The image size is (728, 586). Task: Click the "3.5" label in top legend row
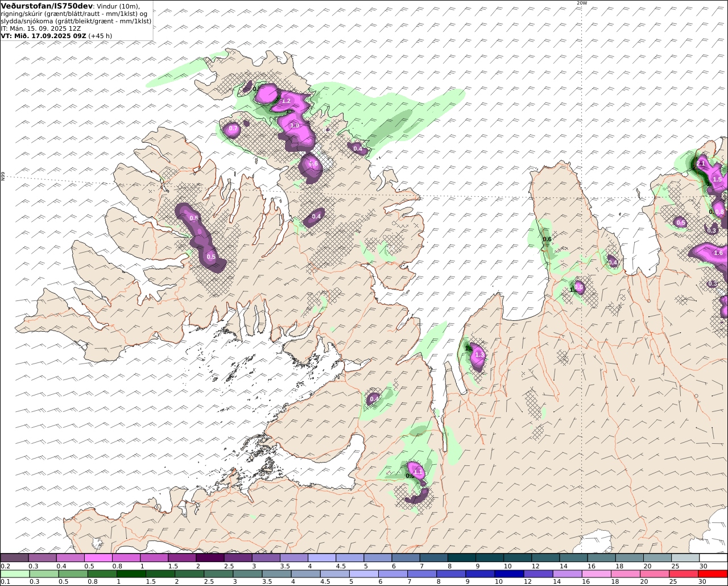(x=285, y=566)
